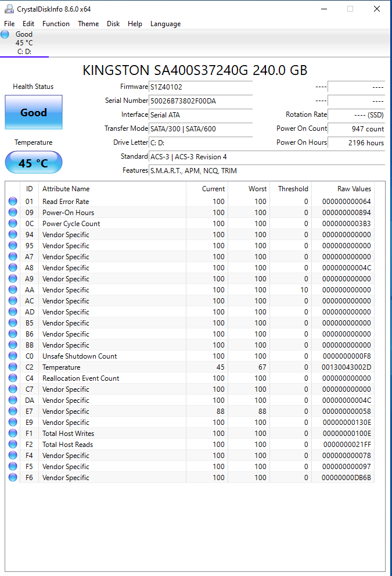392x576 pixels.
Task: Click status orb of attribute ID 95
Action: pos(13,245)
